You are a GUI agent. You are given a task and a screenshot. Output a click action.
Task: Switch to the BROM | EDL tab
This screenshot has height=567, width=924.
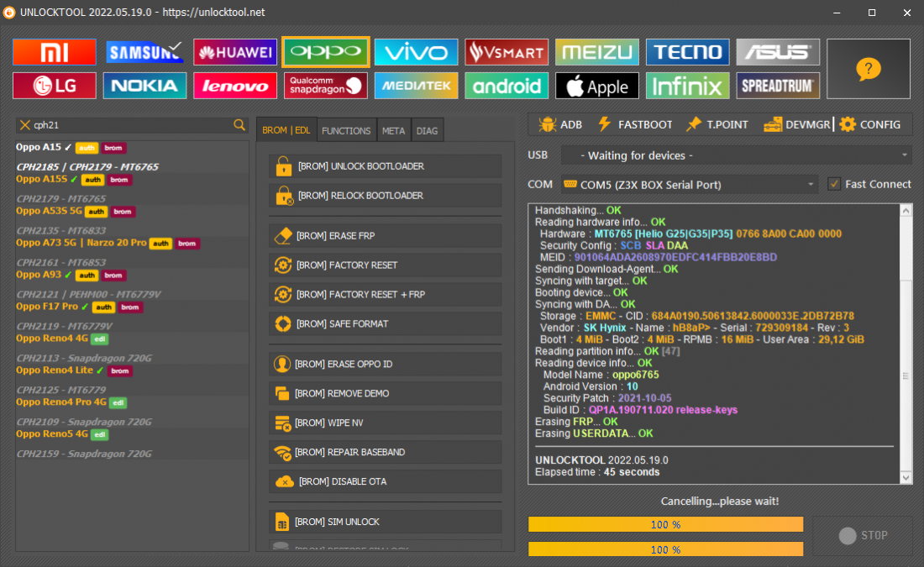[286, 130]
